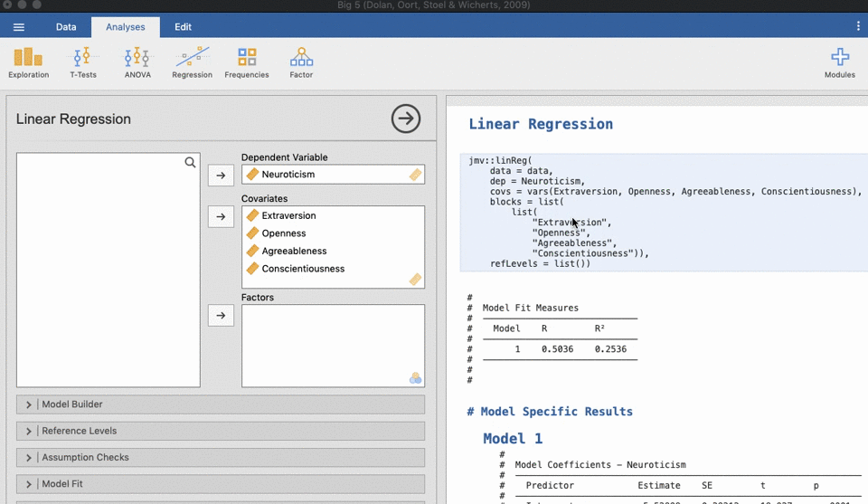Click the Openness ruler icon
This screenshot has width=868, height=504.
[x=252, y=233]
